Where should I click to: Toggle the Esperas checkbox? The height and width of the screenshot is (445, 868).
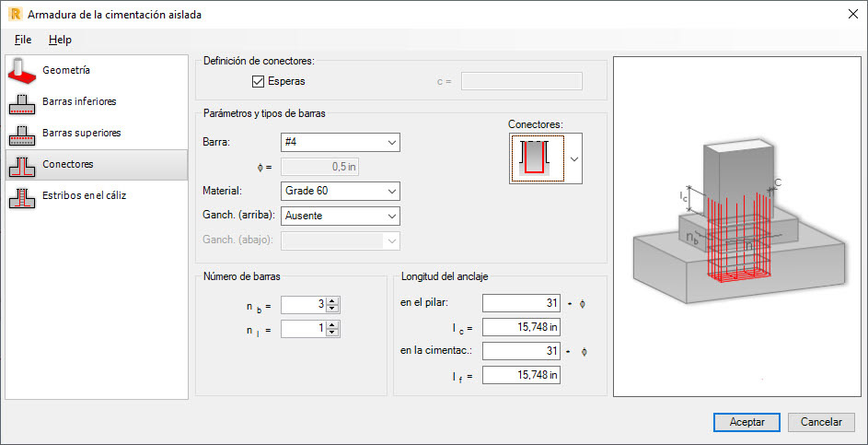click(x=258, y=82)
